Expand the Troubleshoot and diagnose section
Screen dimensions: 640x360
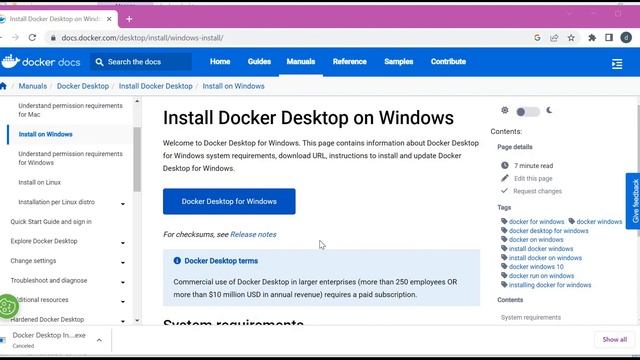[x=123, y=282]
